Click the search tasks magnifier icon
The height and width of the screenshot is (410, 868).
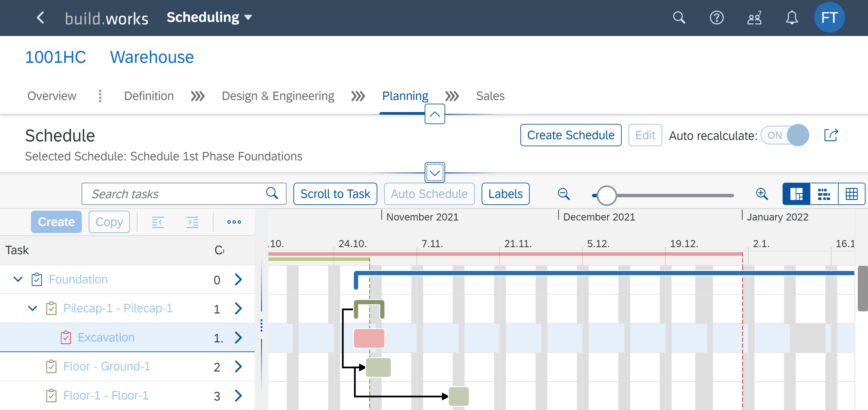tap(272, 193)
